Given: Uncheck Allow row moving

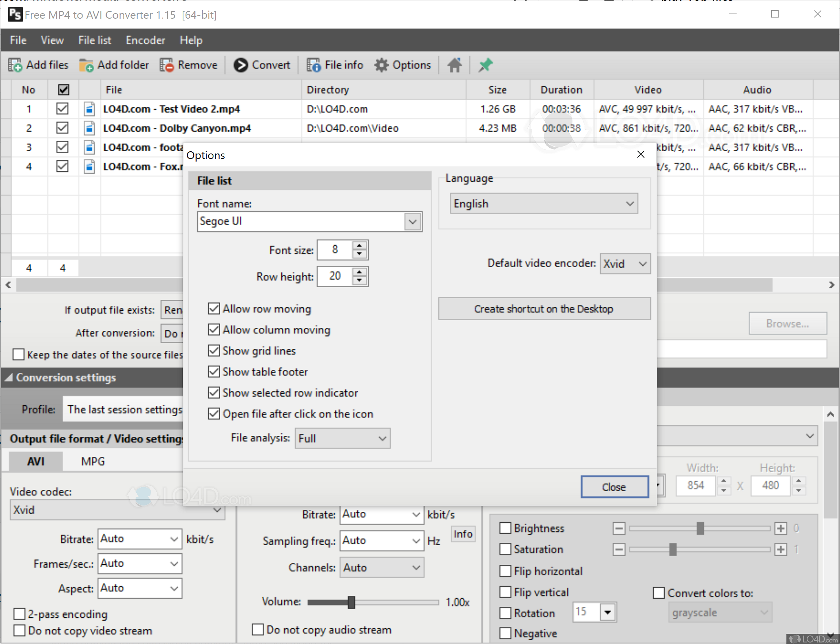Looking at the screenshot, I should click(214, 308).
